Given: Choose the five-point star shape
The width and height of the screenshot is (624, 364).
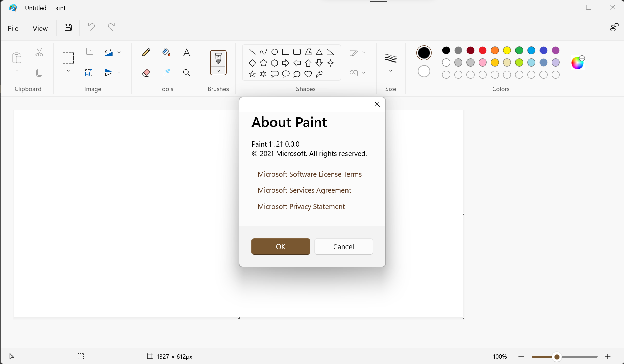Looking at the screenshot, I should [x=252, y=74].
